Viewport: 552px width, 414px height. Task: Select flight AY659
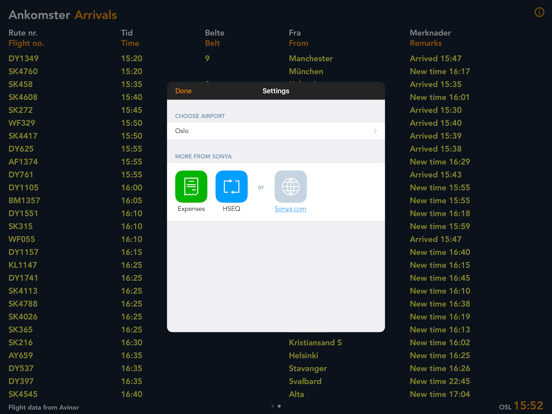(21, 356)
